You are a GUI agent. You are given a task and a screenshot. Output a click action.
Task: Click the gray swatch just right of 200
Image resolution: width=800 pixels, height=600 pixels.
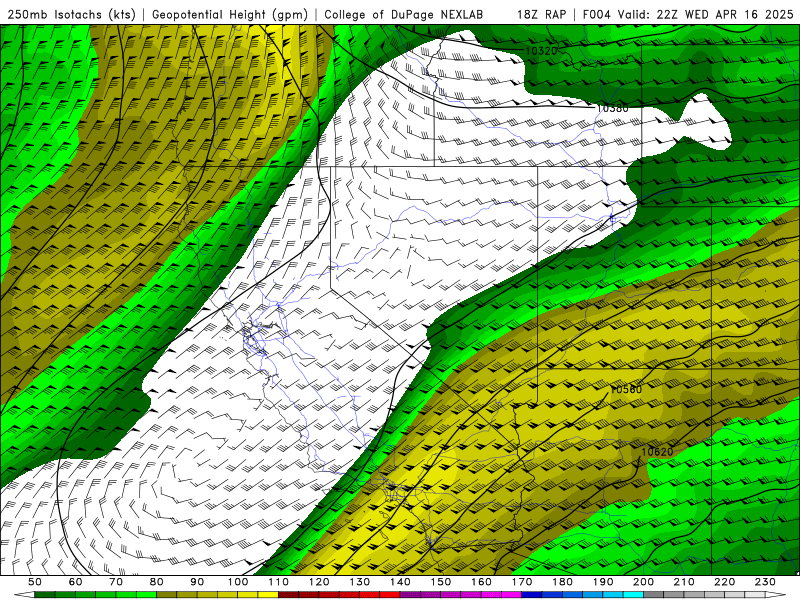click(654, 595)
